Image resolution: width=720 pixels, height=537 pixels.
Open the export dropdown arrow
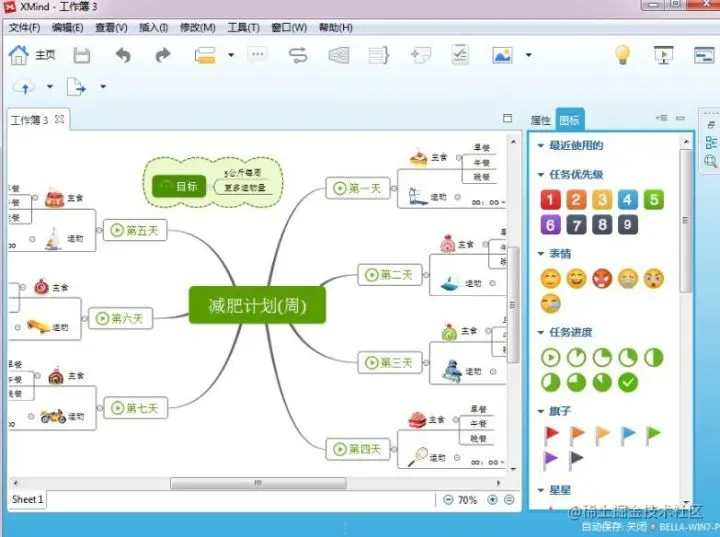[103, 86]
